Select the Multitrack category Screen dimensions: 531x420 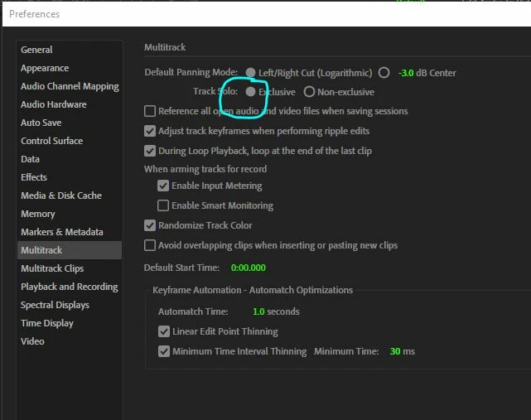[70, 250]
